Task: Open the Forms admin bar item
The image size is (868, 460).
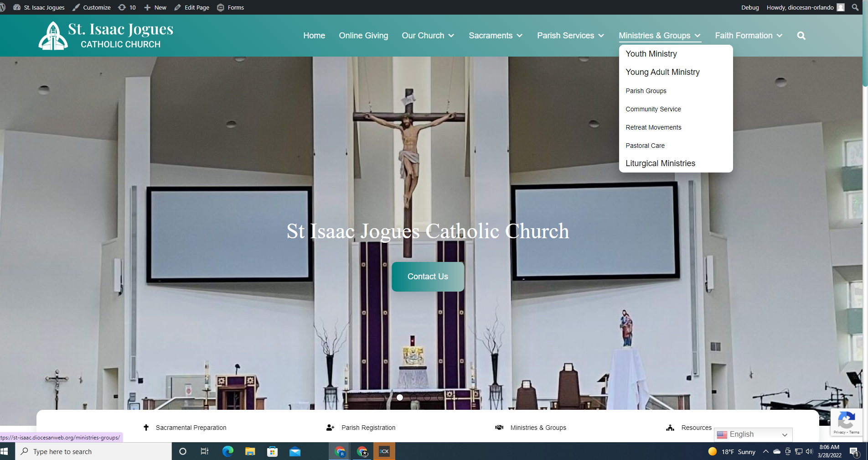Action: tap(231, 7)
